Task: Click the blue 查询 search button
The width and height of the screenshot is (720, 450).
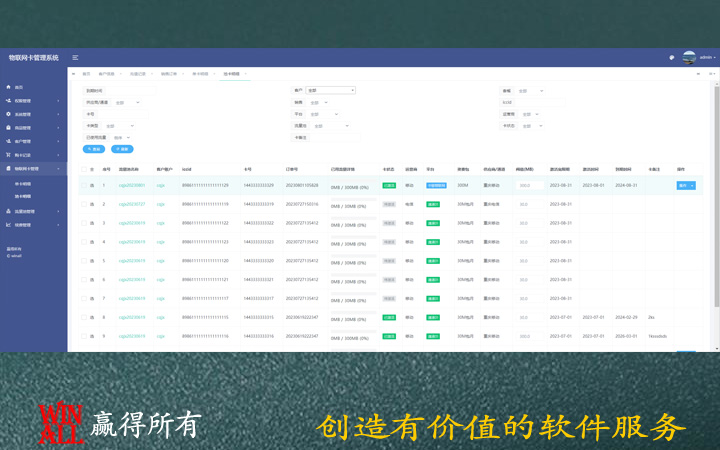Action: 94,149
